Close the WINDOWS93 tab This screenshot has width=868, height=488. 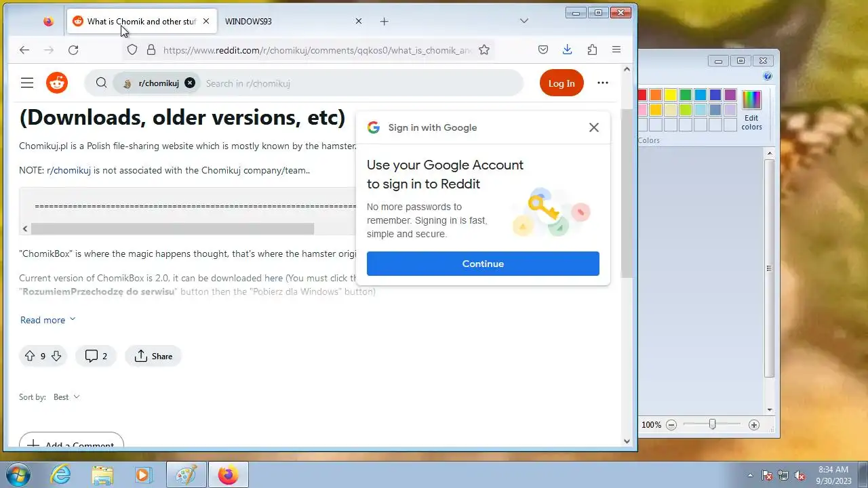pyautogui.click(x=359, y=21)
